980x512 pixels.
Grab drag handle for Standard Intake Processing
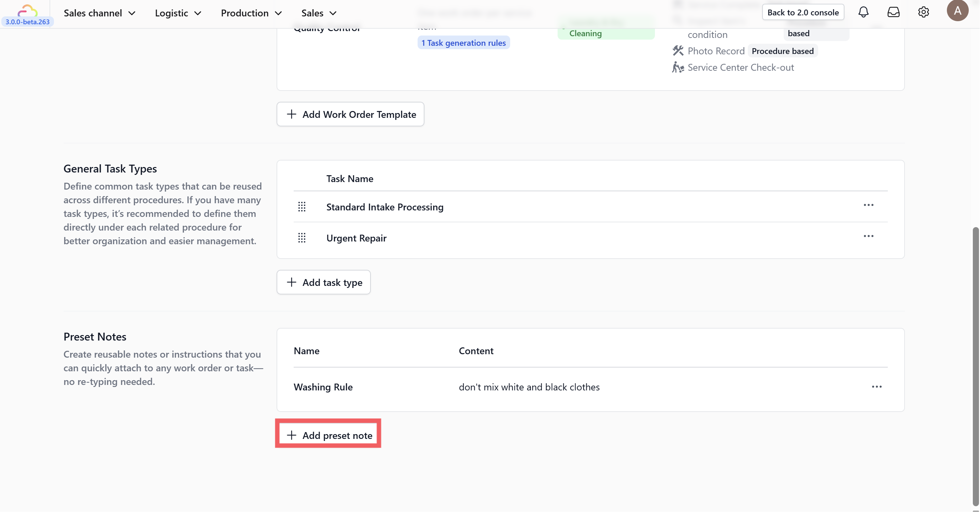coord(302,207)
